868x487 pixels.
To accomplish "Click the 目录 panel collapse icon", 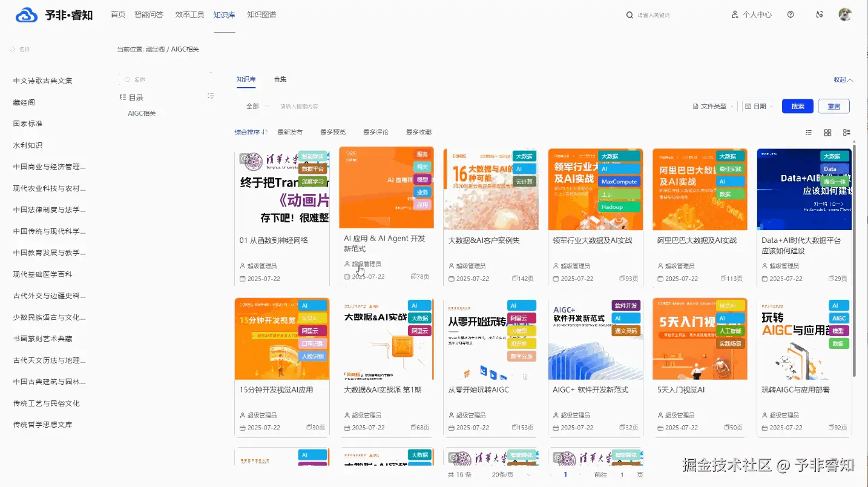I will [211, 96].
